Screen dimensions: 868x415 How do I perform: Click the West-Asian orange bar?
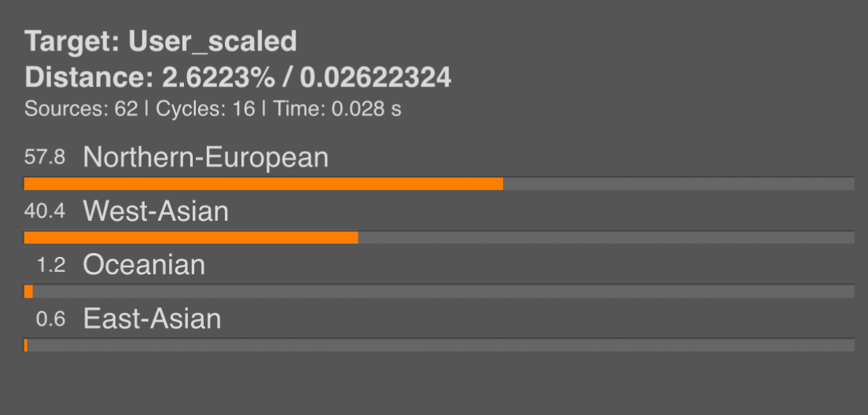point(191,237)
